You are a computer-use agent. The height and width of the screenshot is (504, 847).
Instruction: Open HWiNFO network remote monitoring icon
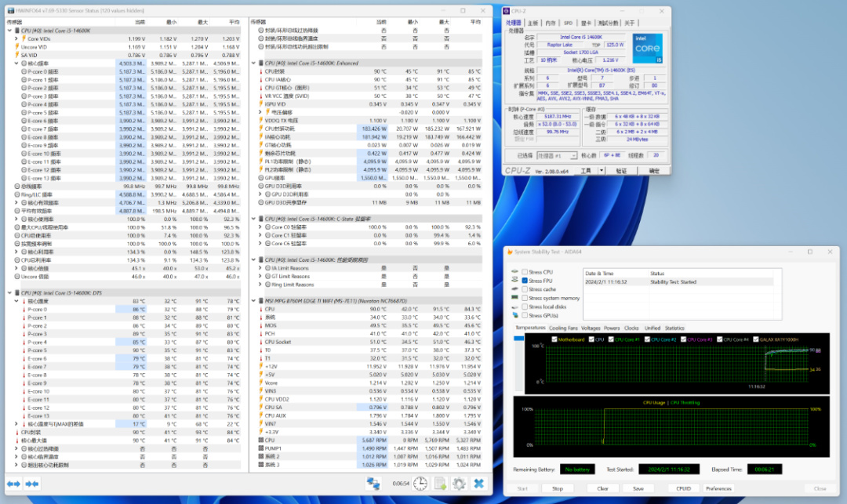pyautogui.click(x=374, y=484)
